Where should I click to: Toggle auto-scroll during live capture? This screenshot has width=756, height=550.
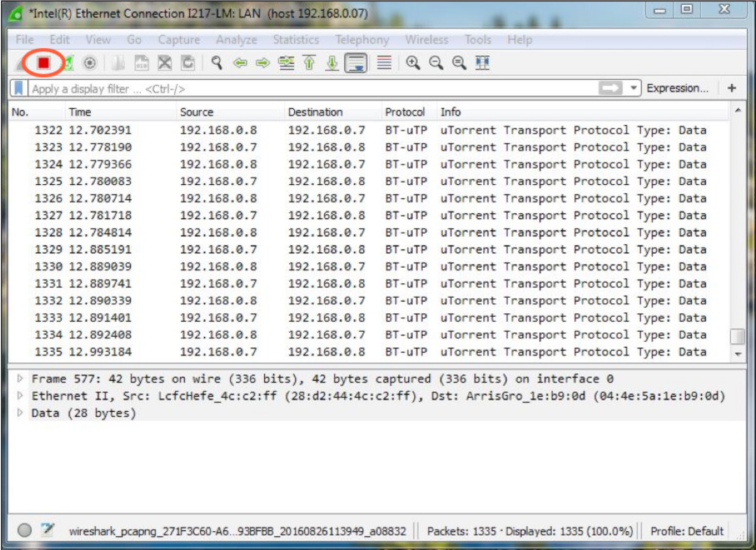pyautogui.click(x=355, y=63)
